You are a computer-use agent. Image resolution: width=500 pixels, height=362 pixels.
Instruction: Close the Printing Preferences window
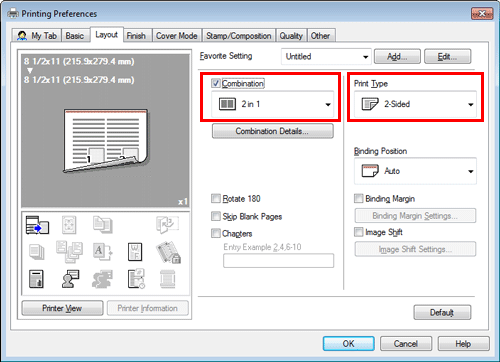point(482,14)
